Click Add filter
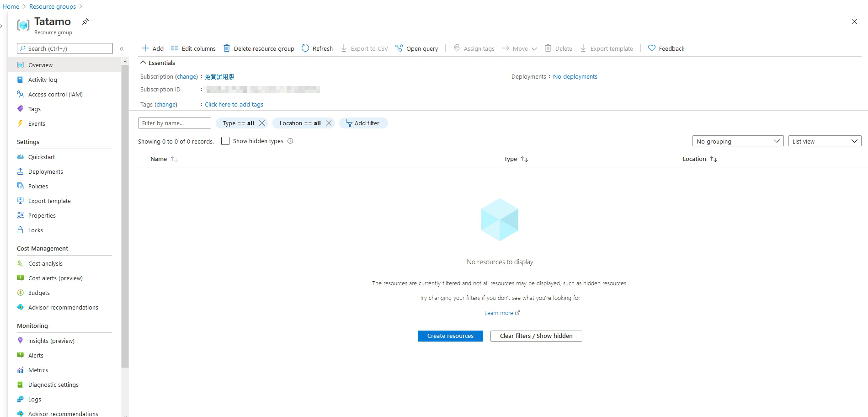Viewport: 868px width, 417px height. coord(363,123)
